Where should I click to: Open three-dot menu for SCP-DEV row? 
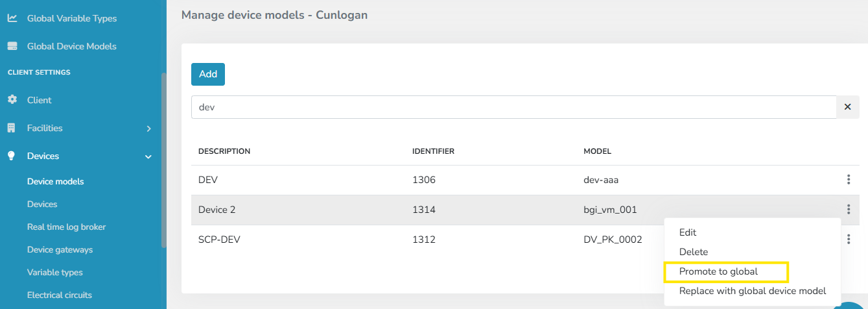[848, 240]
